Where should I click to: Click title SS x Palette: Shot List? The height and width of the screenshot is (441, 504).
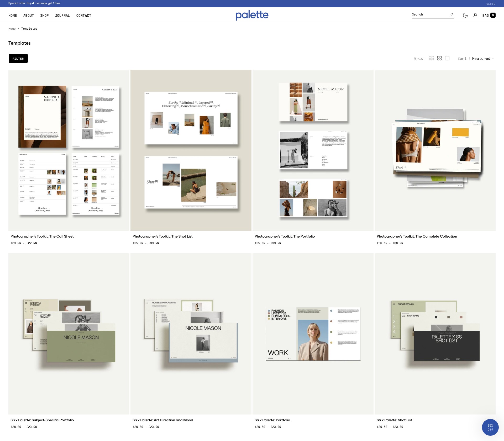coord(394,420)
